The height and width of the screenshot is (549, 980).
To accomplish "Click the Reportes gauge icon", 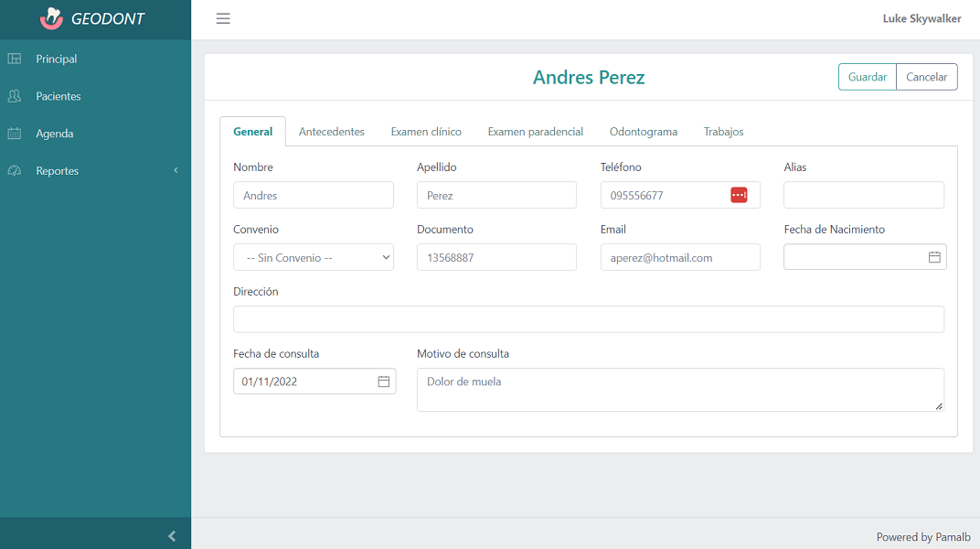I will pos(15,171).
